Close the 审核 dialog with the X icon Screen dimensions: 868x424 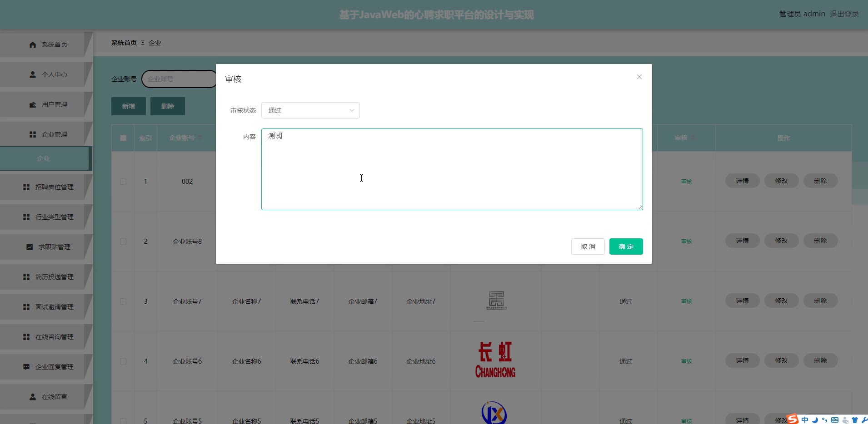[639, 77]
